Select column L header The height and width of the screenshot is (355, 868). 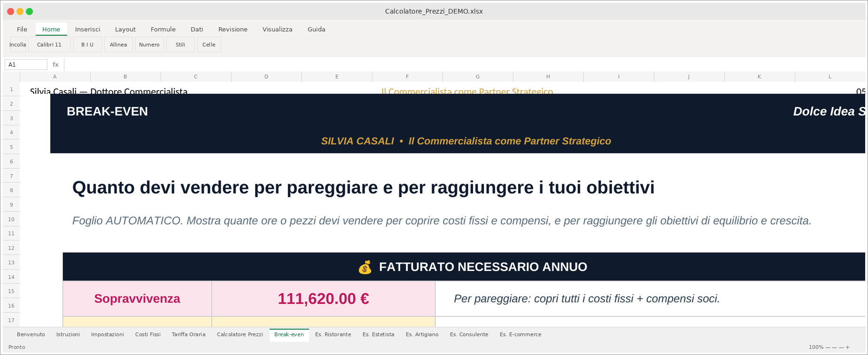830,77
